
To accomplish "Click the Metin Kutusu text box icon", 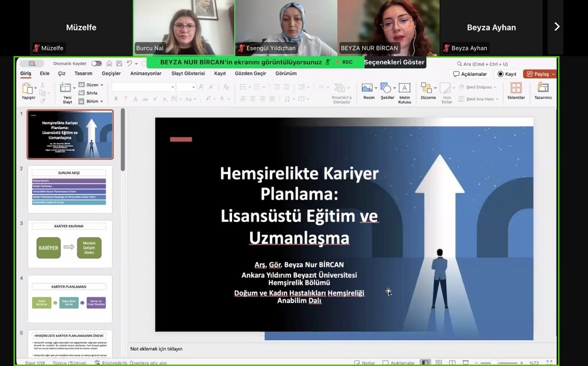I will (404, 88).
